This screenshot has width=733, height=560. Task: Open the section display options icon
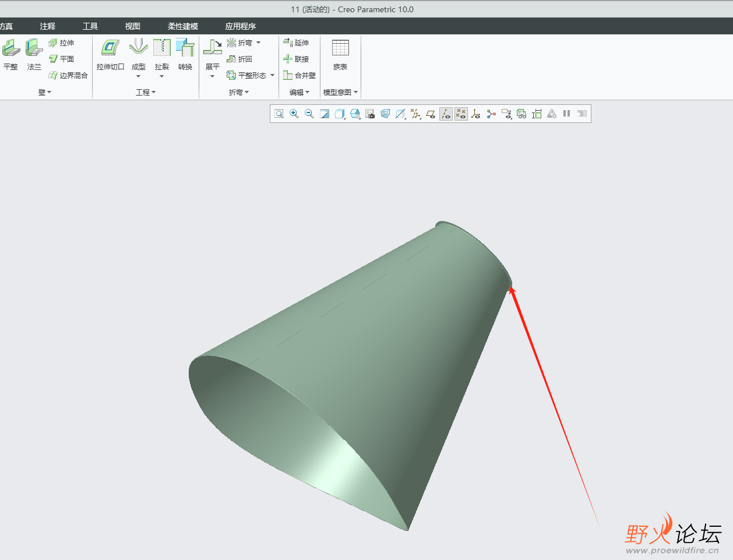tap(400, 114)
